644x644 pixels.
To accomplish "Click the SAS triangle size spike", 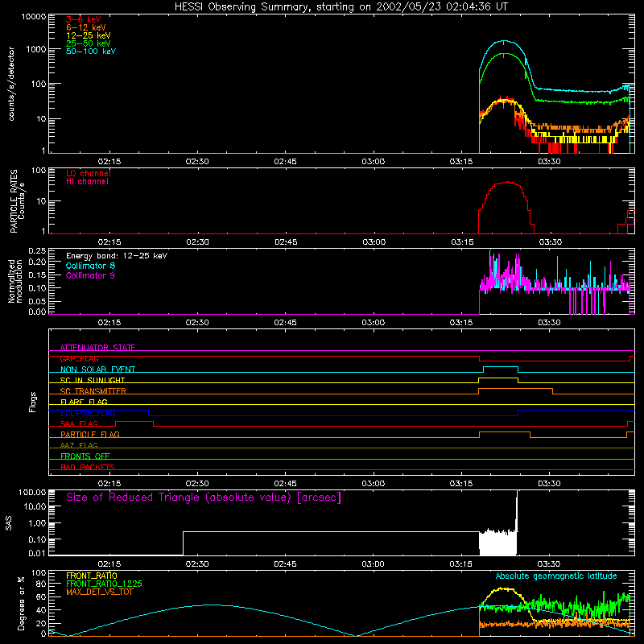I will tap(517, 510).
